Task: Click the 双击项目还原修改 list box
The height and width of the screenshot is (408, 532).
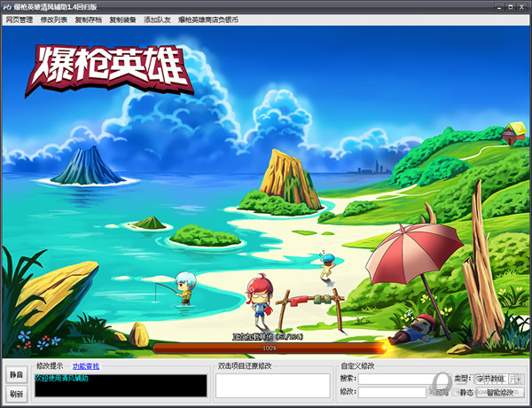Action: click(x=273, y=386)
